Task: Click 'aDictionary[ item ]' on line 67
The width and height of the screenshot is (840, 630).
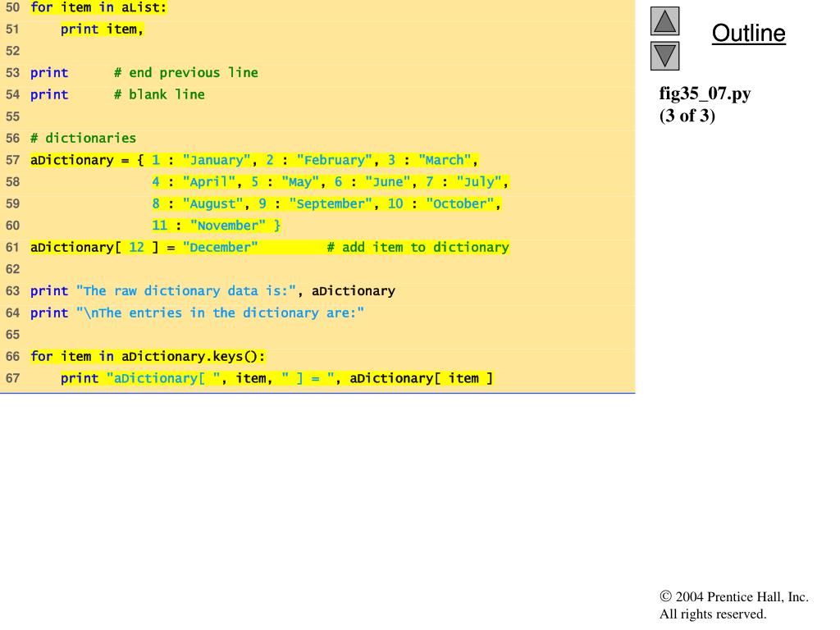Action: point(422,379)
